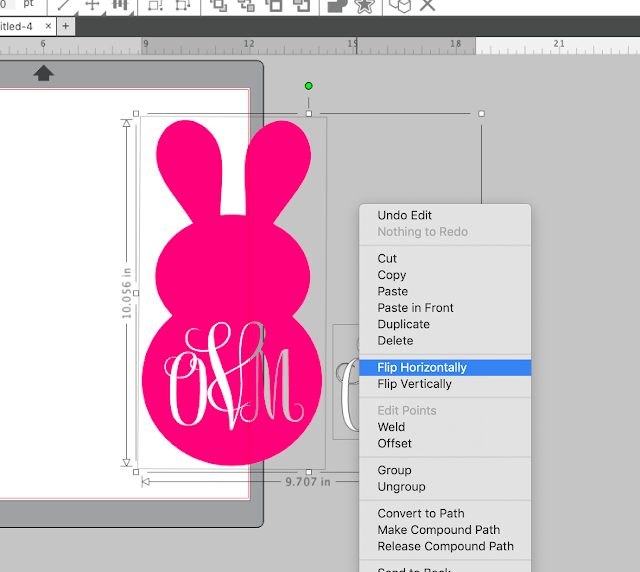Open the move/transform arrows tool
The height and width of the screenshot is (572, 640).
coord(92,5)
